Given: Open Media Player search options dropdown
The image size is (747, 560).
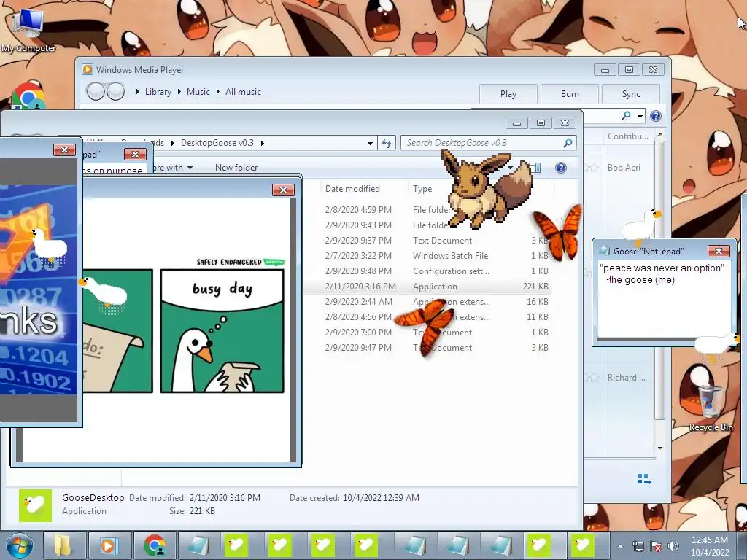Looking at the screenshot, I should tap(640, 116).
